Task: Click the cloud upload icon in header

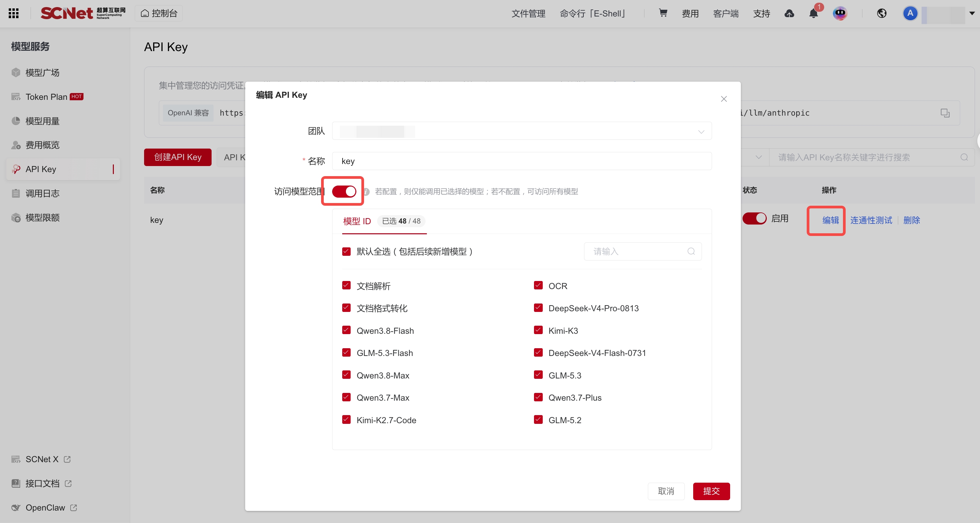Action: (789, 14)
